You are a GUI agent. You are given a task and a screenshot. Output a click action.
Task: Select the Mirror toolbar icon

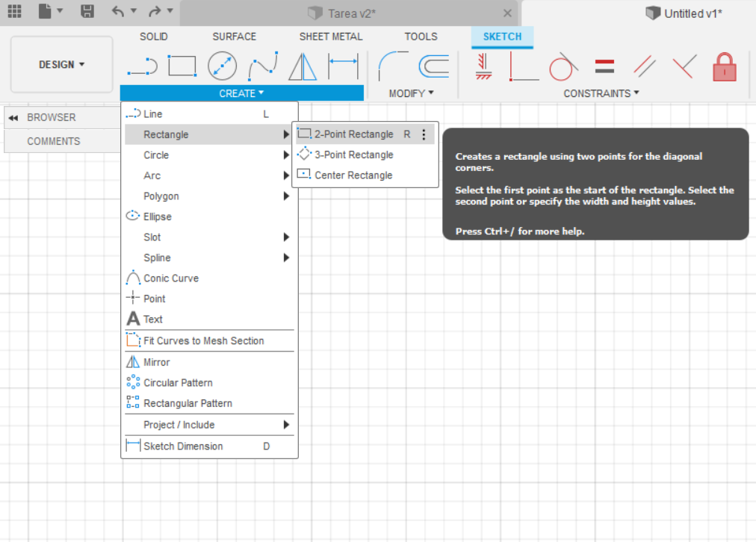303,66
